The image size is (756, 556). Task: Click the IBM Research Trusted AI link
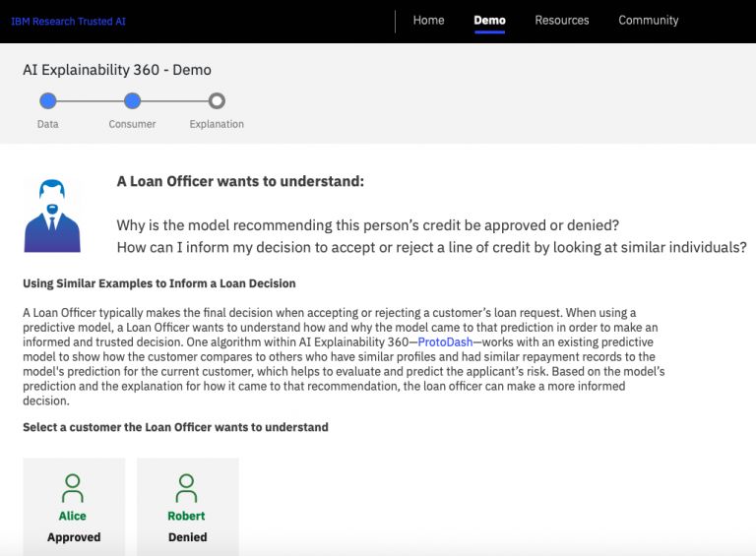pos(69,22)
